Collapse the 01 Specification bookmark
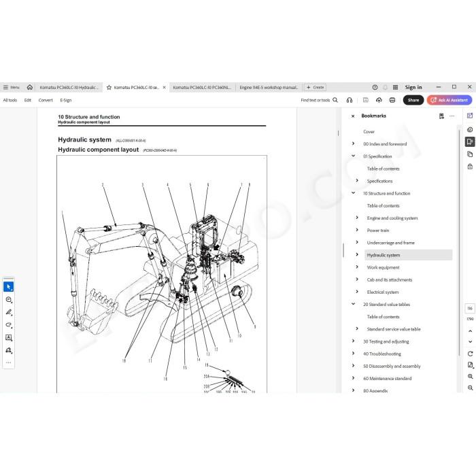This screenshot has height=476, width=476. (353, 156)
